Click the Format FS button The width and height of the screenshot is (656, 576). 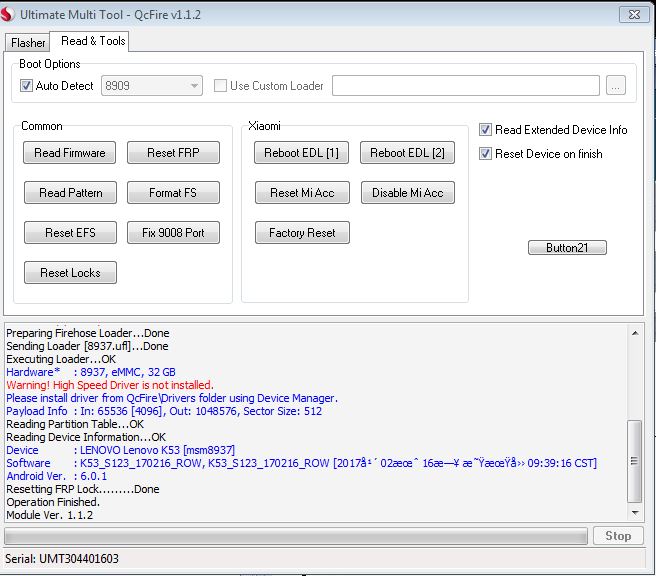[173, 192]
